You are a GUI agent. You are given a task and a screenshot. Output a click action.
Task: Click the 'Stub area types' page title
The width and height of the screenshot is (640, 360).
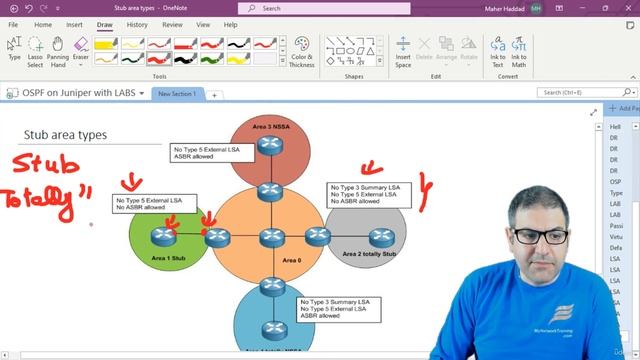click(65, 135)
